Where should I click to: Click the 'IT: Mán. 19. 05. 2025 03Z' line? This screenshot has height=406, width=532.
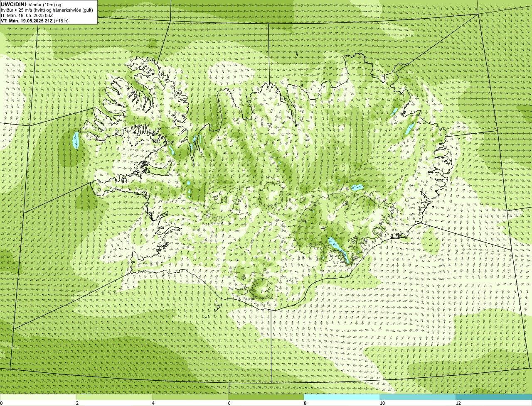pyautogui.click(x=27, y=15)
